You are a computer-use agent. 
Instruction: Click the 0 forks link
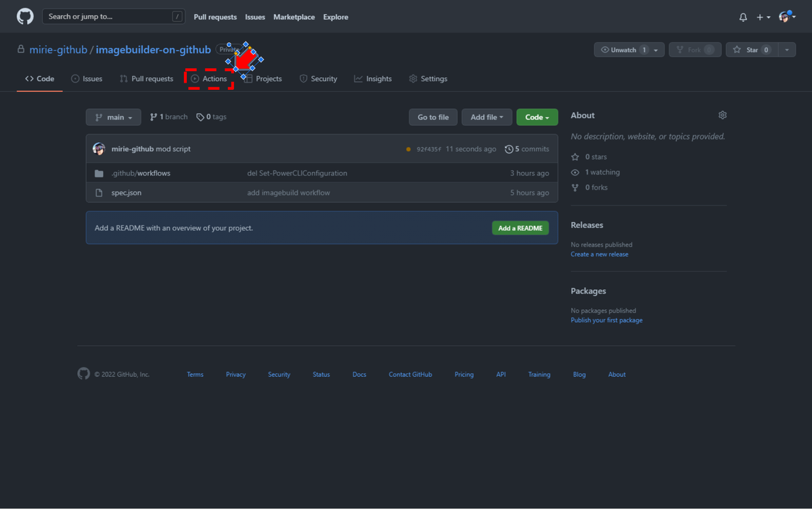pyautogui.click(x=589, y=187)
